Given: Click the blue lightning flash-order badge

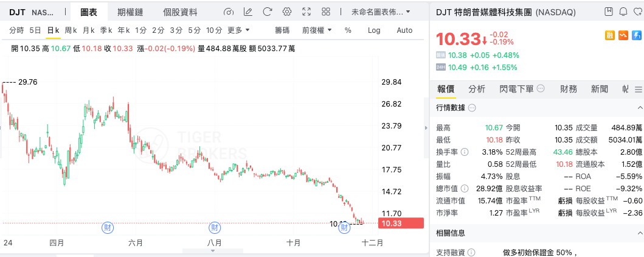Looking at the screenshot, I should coord(637,36).
